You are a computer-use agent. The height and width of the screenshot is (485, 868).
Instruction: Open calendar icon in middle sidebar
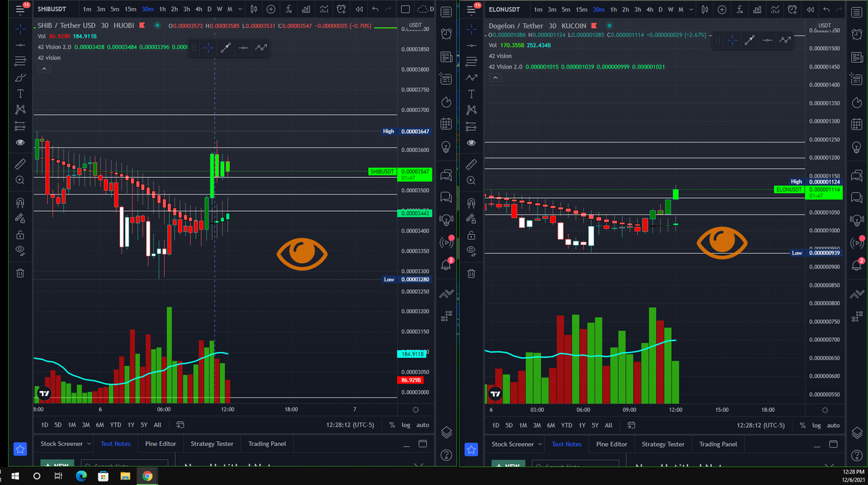[x=446, y=124]
